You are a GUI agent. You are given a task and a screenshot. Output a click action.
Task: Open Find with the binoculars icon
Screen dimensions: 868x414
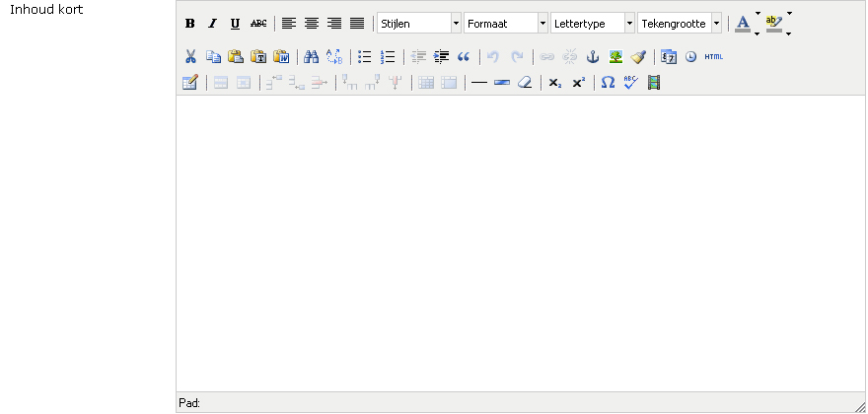coord(312,56)
